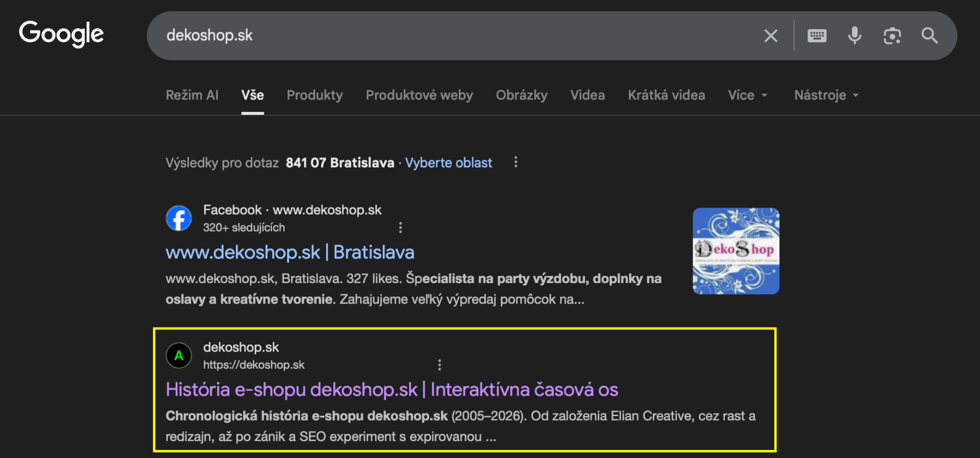980x458 pixels.
Task: Switch to Obrázky tab
Action: click(522, 95)
